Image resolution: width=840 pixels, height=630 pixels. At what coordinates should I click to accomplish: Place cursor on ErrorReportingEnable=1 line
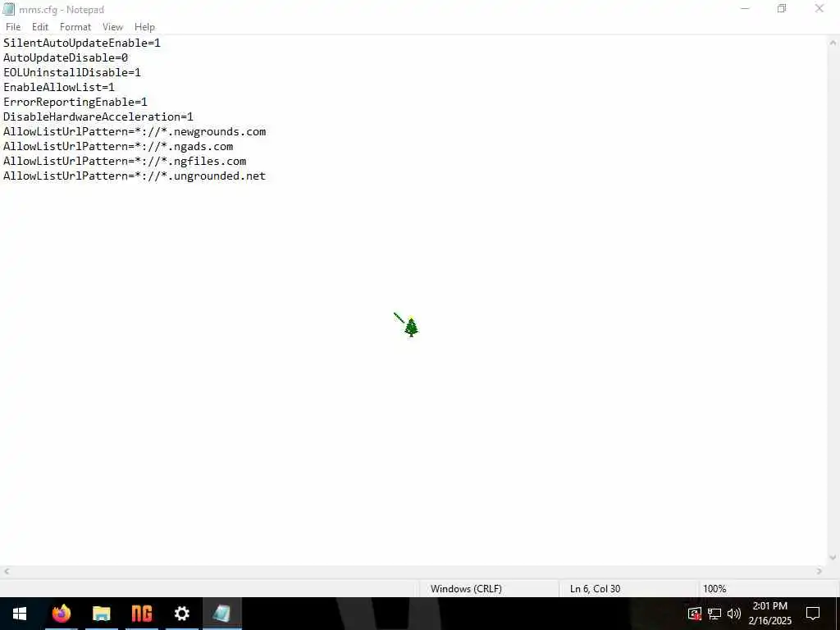(x=75, y=102)
